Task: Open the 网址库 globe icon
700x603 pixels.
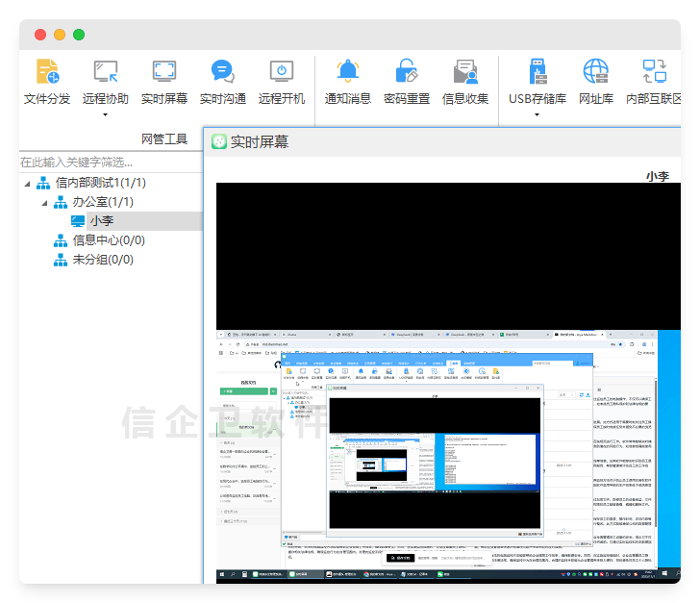Action: pyautogui.click(x=596, y=72)
